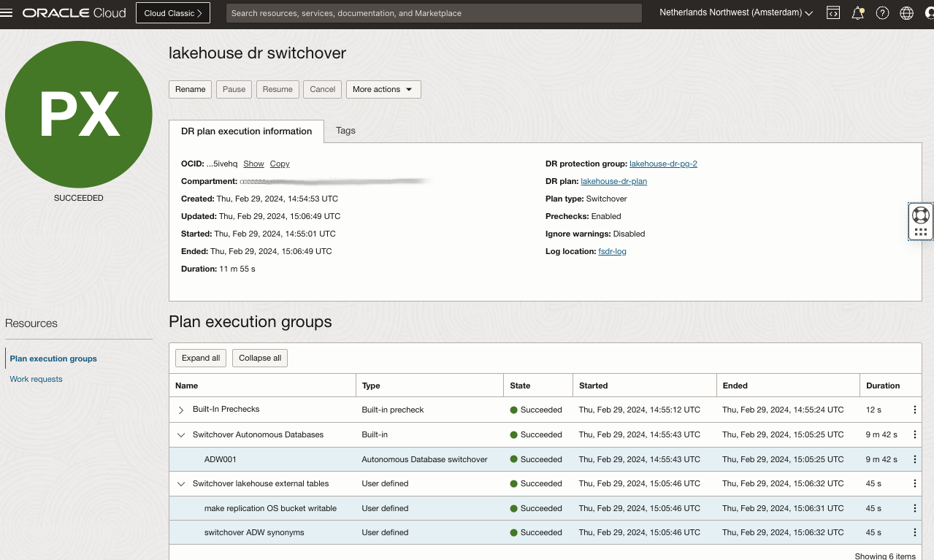This screenshot has width=934, height=560.
Task: Click the Cloud Classic button
Action: click(x=173, y=13)
